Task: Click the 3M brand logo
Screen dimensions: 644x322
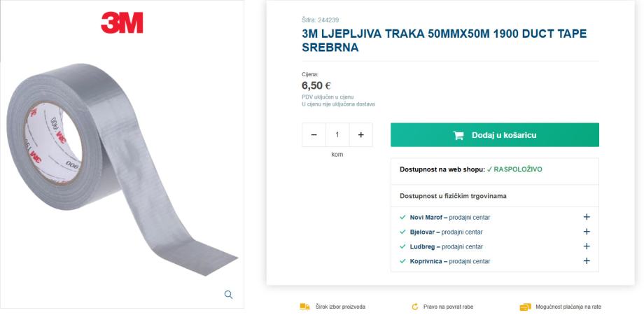Action: click(122, 22)
